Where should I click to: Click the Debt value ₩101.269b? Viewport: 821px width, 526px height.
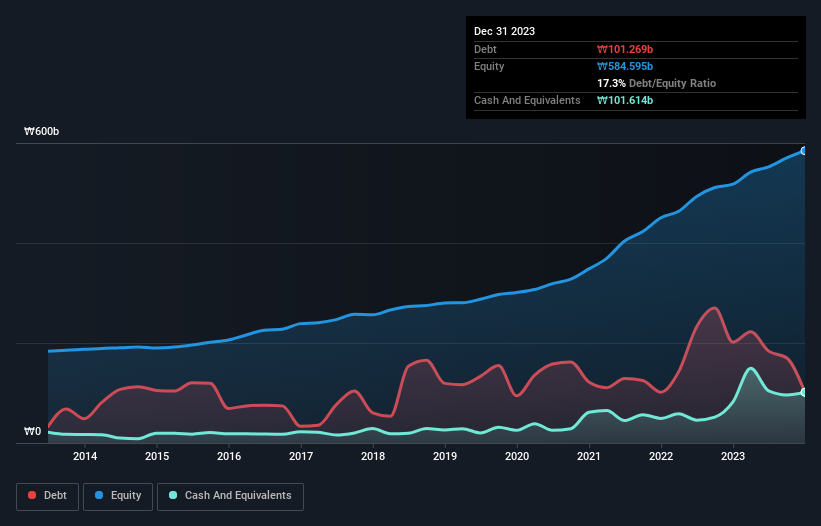625,49
